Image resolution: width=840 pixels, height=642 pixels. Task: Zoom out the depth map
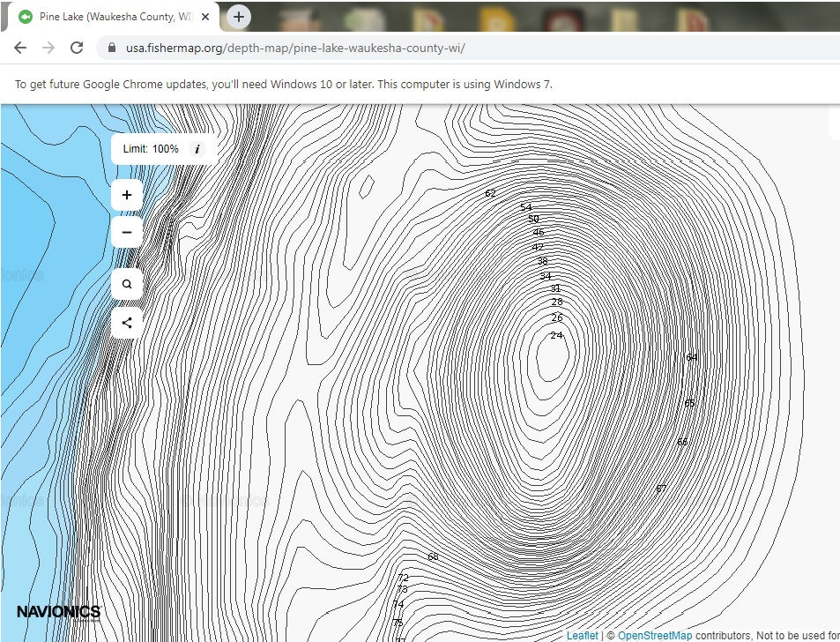coord(127,232)
